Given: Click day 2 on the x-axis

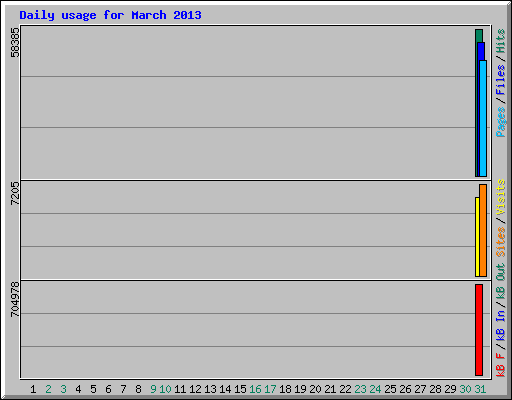Looking at the screenshot, I should click(48, 389).
